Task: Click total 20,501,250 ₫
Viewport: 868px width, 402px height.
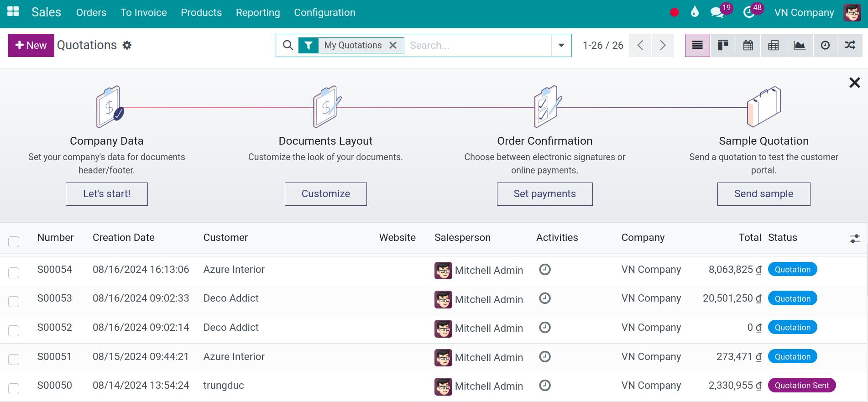Action: tap(732, 298)
